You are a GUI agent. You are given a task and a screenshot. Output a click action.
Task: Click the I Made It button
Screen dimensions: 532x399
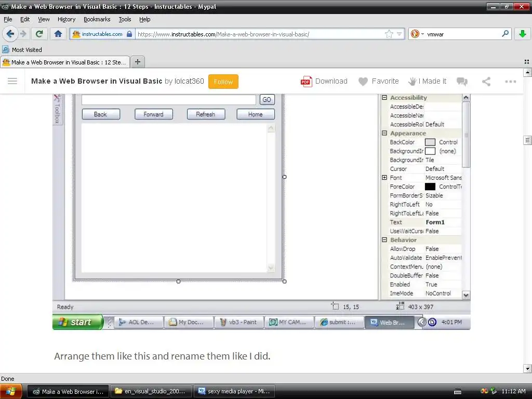pyautogui.click(x=427, y=82)
